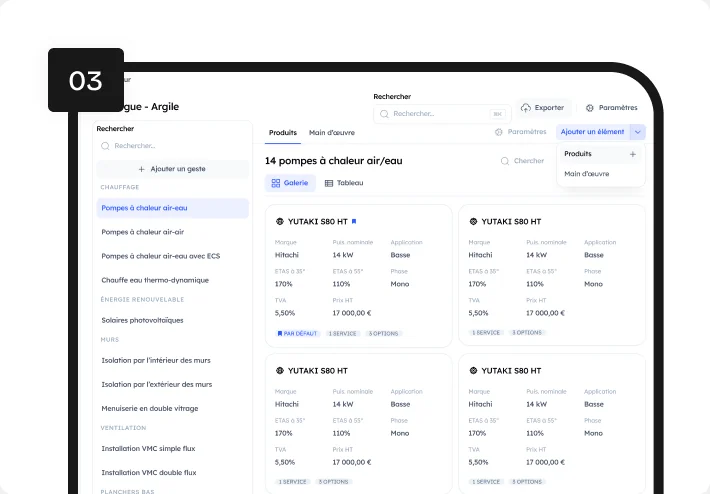The width and height of the screenshot is (710, 494).
Task: Click plus icon next to Produits in dropdown
Action: [x=633, y=154]
